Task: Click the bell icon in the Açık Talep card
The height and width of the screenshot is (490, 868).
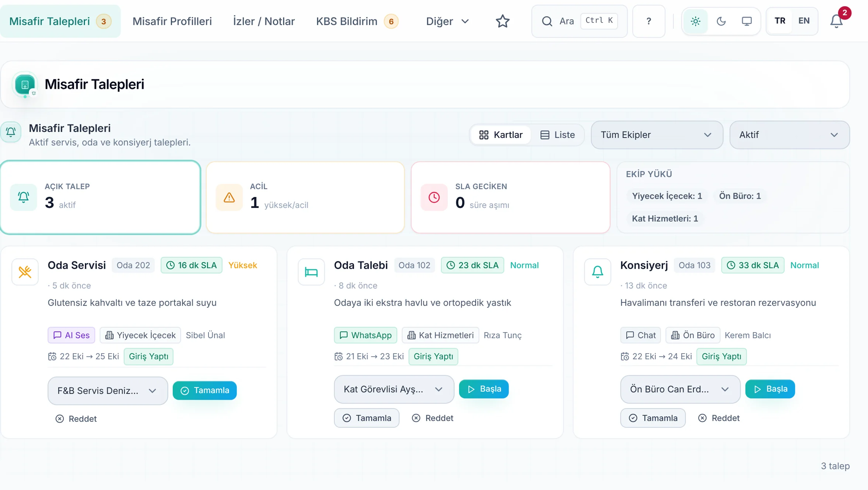Action: (24, 197)
